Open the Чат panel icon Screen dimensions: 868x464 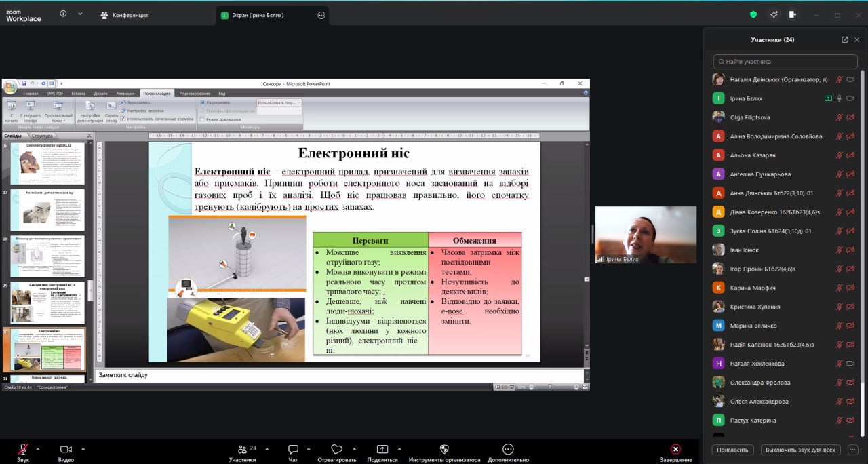(x=293, y=449)
